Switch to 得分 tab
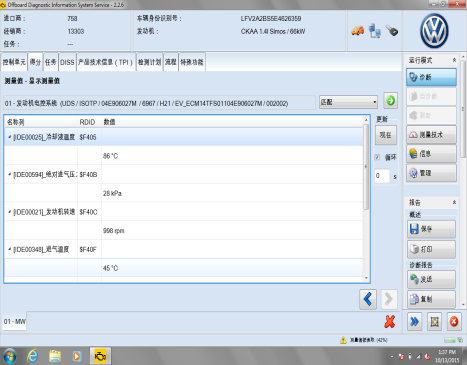 35,62
